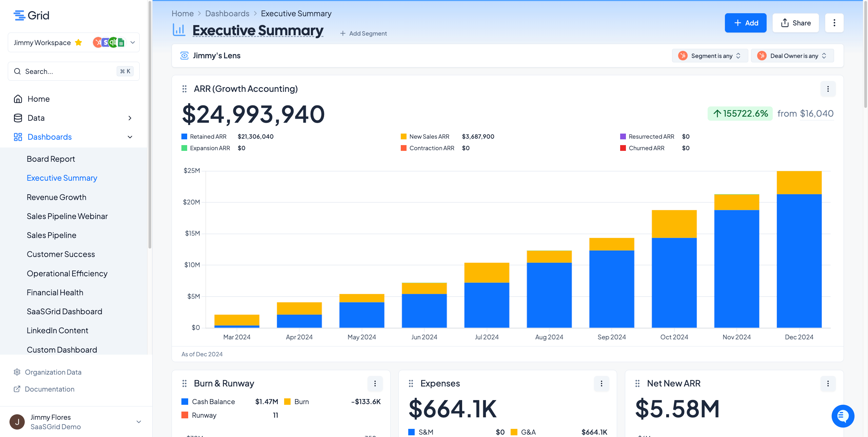Open Segment is any filter dropdown
Viewport: 868px width, 437px height.
click(x=710, y=56)
